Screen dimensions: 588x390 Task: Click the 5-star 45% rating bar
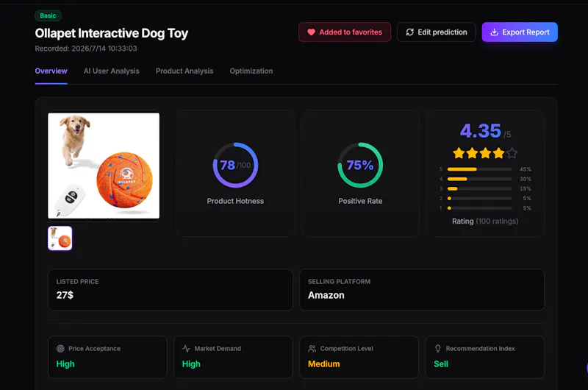pyautogui.click(x=480, y=169)
